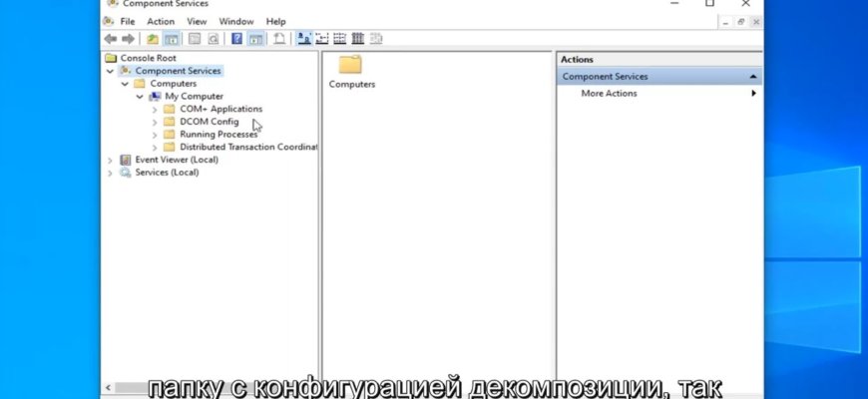Screen dimensions: 868x399
Task: Click the Back arrow toolbar button
Action: click(x=111, y=39)
